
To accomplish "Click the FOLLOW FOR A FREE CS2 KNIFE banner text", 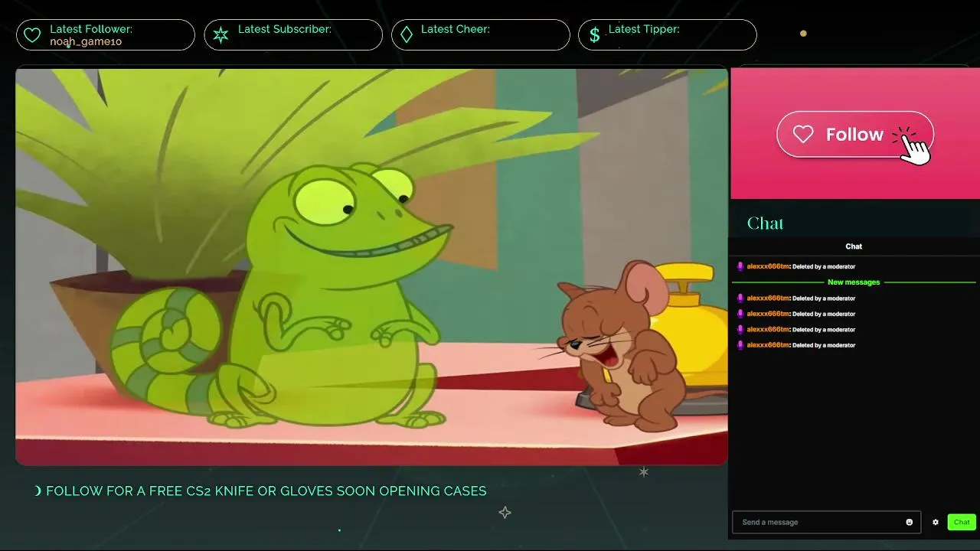I will point(266,491).
